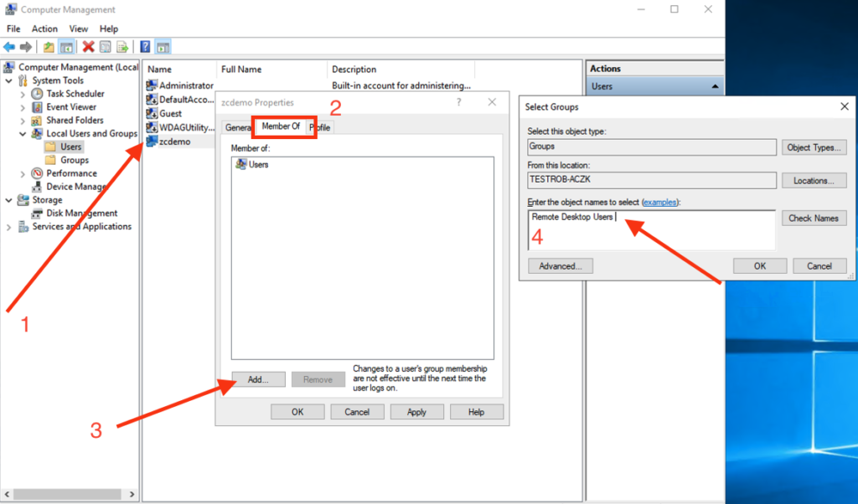The height and width of the screenshot is (504, 858).
Task: Click the Check Names button
Action: (814, 219)
